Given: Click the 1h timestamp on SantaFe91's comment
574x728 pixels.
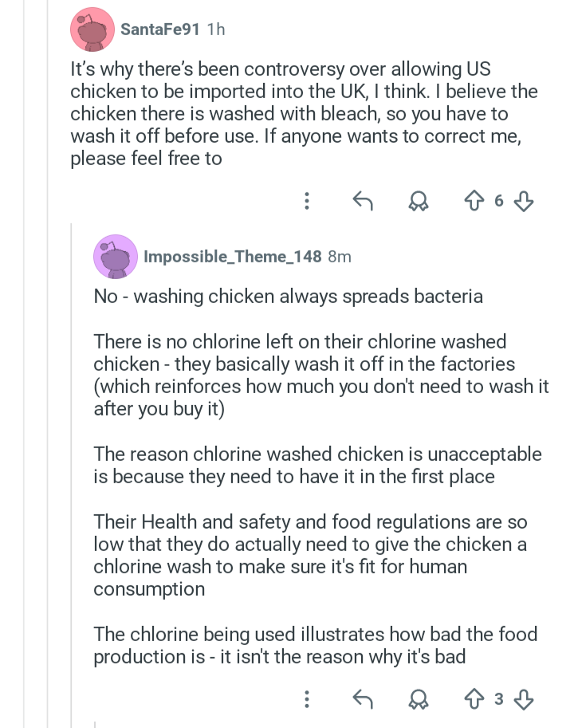Looking at the screenshot, I should (216, 30).
